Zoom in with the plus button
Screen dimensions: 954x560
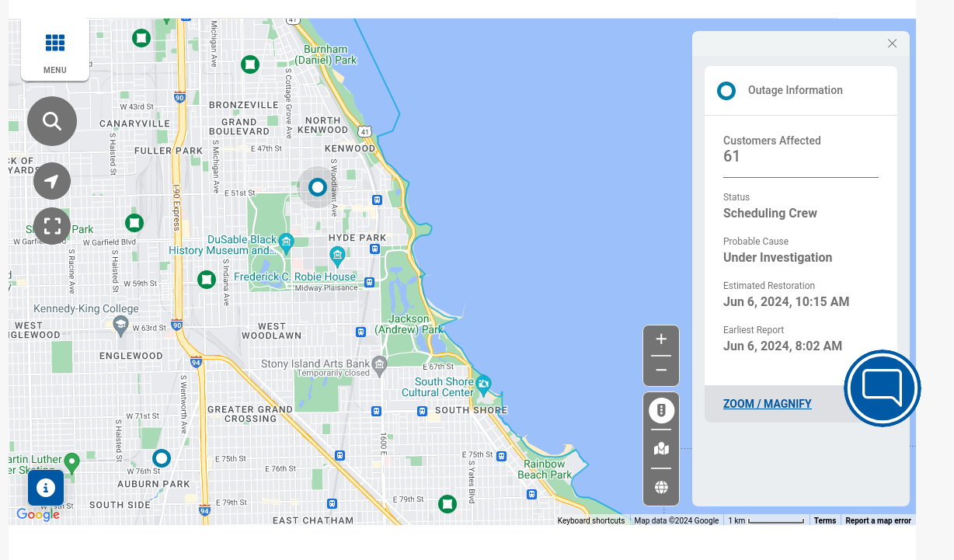661,339
